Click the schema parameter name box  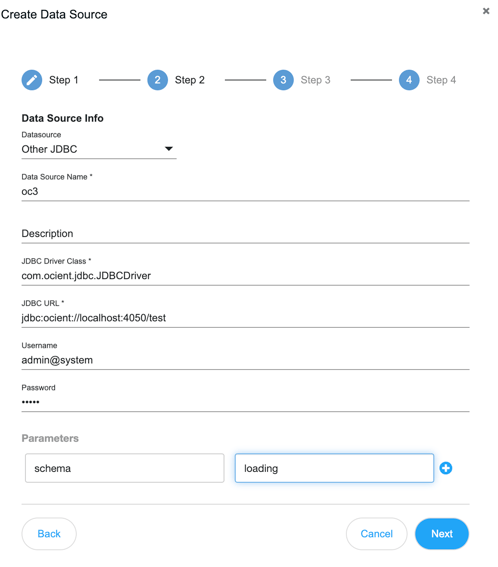tap(125, 468)
